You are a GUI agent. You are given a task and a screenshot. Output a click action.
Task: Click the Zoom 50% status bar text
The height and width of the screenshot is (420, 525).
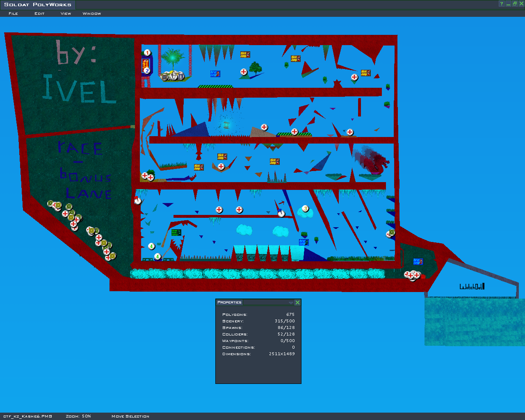click(x=78, y=416)
